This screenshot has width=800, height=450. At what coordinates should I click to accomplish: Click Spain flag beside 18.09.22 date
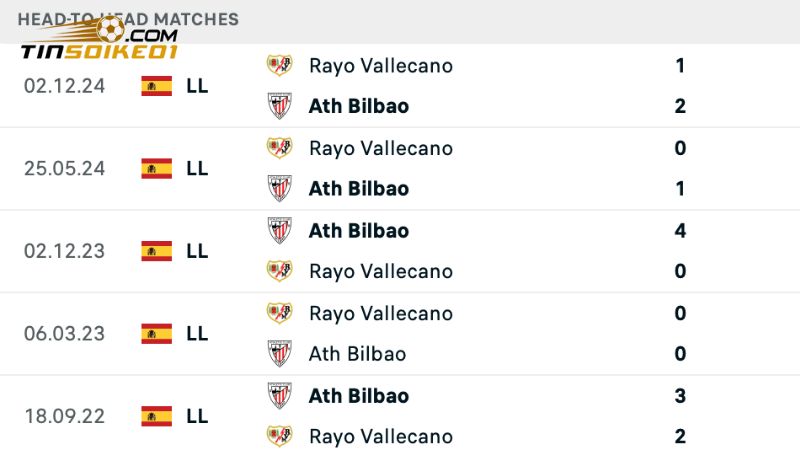click(156, 416)
